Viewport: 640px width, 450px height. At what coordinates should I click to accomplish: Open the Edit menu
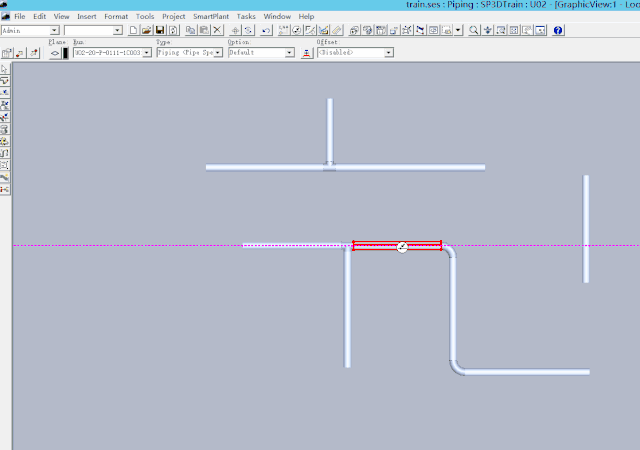pyautogui.click(x=40, y=16)
